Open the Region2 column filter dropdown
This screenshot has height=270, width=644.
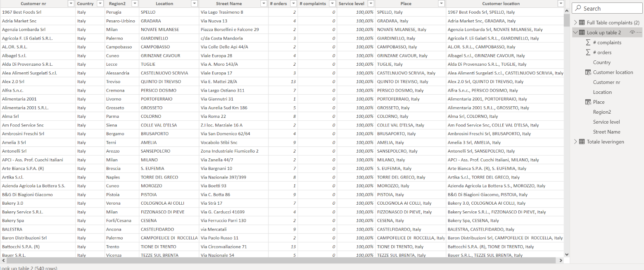point(135,4)
